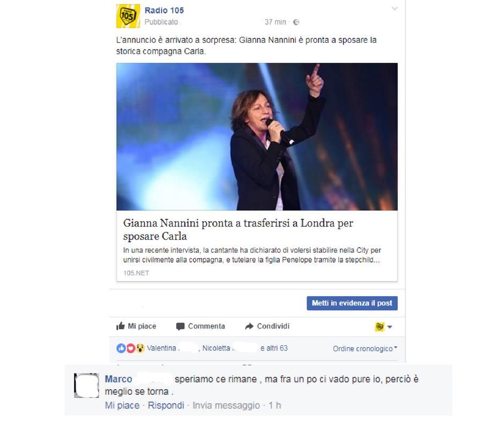Click the 37 min post timestamp
504x423 pixels.
(275, 22)
